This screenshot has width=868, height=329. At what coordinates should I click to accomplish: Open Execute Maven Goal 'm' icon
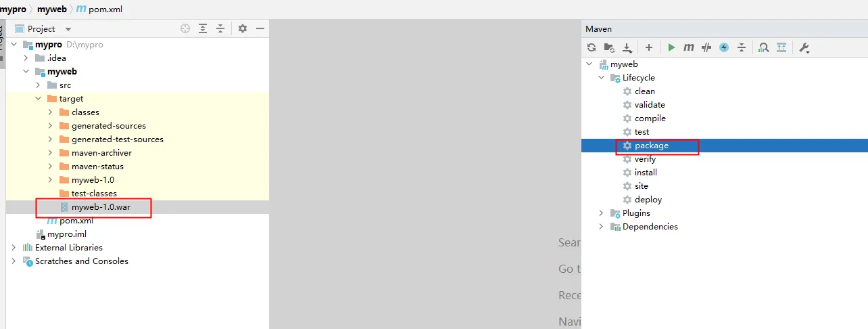click(x=689, y=47)
